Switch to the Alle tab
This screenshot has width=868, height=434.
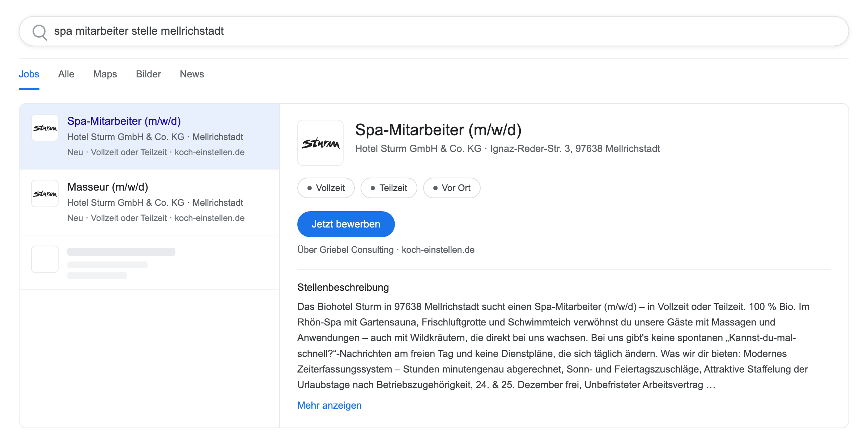[66, 74]
